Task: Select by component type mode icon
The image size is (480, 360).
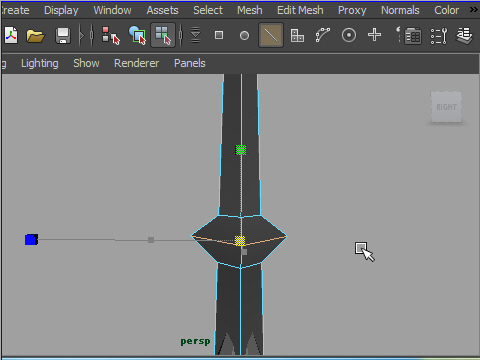Action: 163,35
